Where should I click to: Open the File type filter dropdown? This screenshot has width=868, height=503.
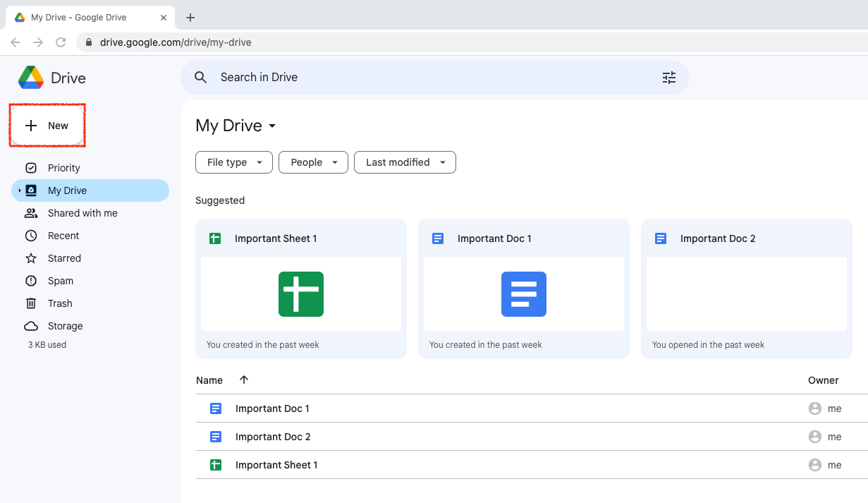(234, 162)
